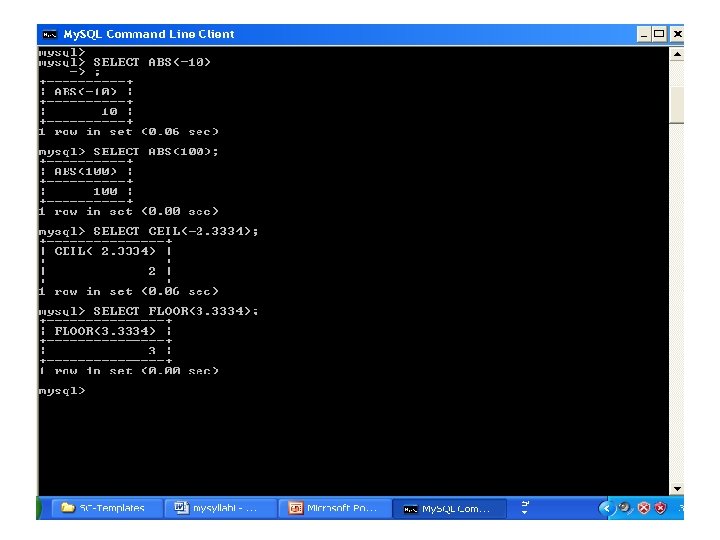Click the CEIL result column header
This screenshot has height=540, width=720.
(x=105, y=251)
